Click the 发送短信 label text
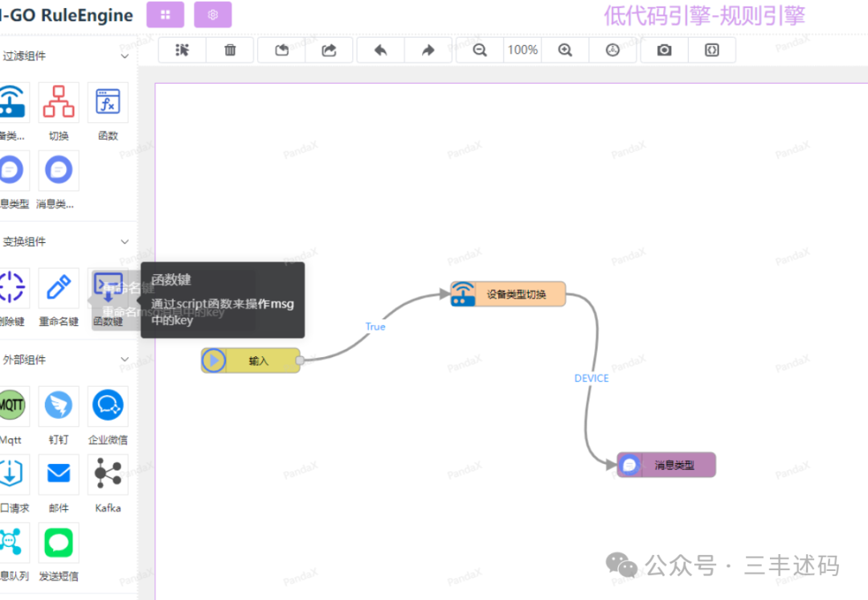This screenshot has width=868, height=600. (59, 576)
